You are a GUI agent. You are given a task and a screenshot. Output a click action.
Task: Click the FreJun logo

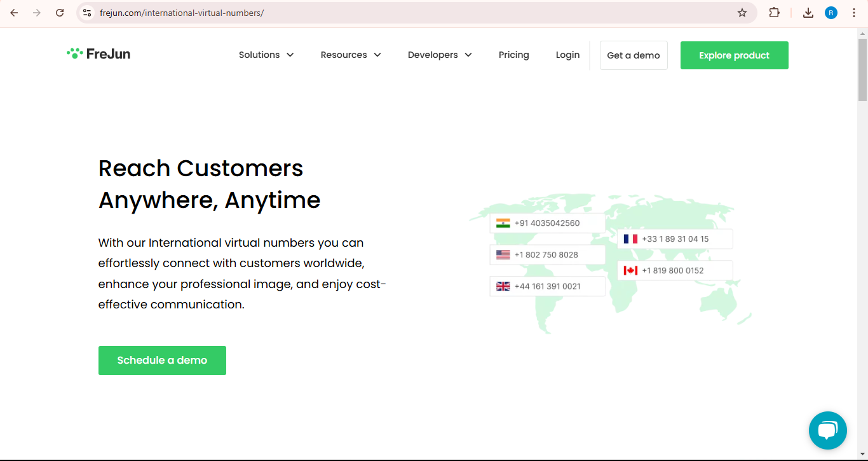98,54
